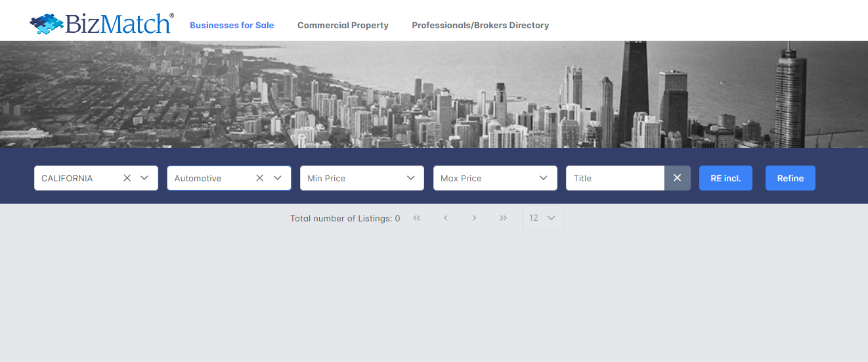Expand the CALIFORNIA state dropdown
The height and width of the screenshot is (362, 868).
144,178
